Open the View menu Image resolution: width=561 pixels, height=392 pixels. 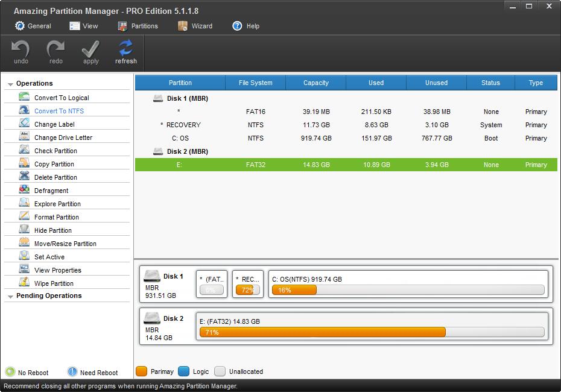pos(84,26)
